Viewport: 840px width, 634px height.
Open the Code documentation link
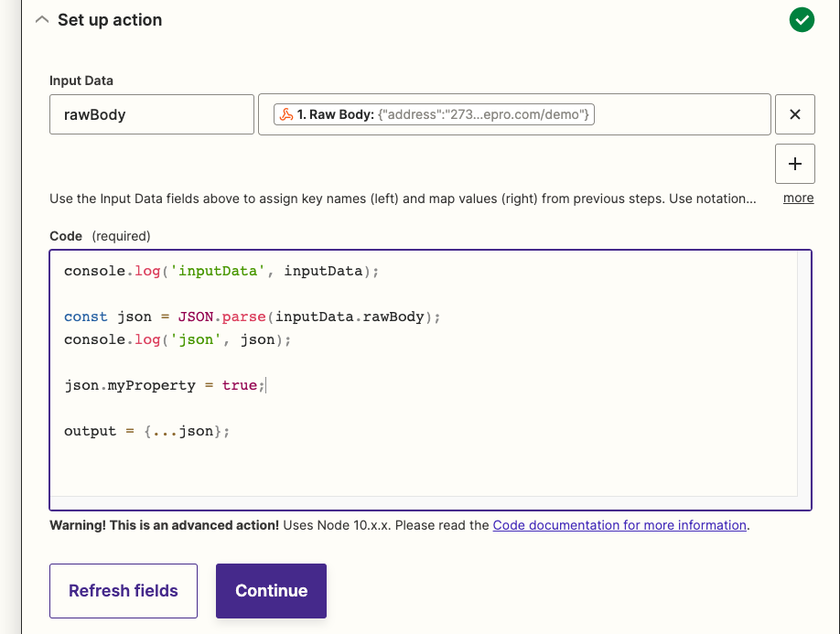pos(619,525)
